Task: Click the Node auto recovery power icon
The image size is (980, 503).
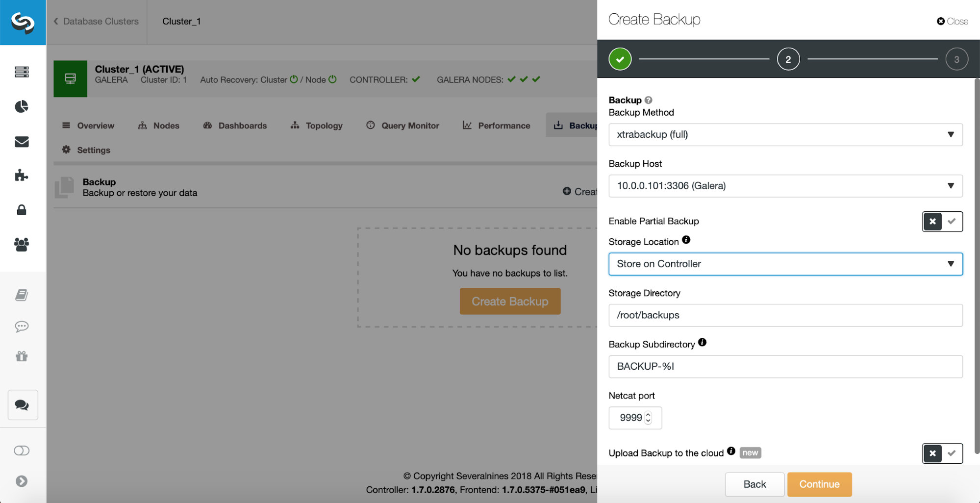Action: click(332, 79)
